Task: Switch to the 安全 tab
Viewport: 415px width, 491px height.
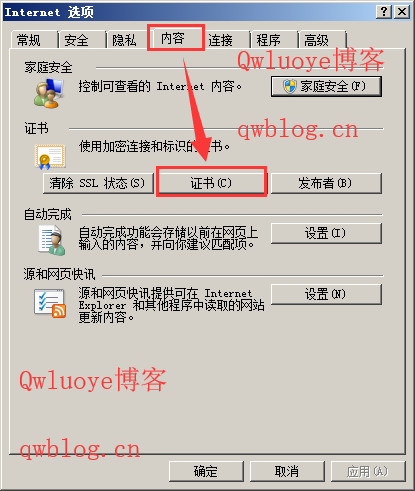Action: pos(82,40)
